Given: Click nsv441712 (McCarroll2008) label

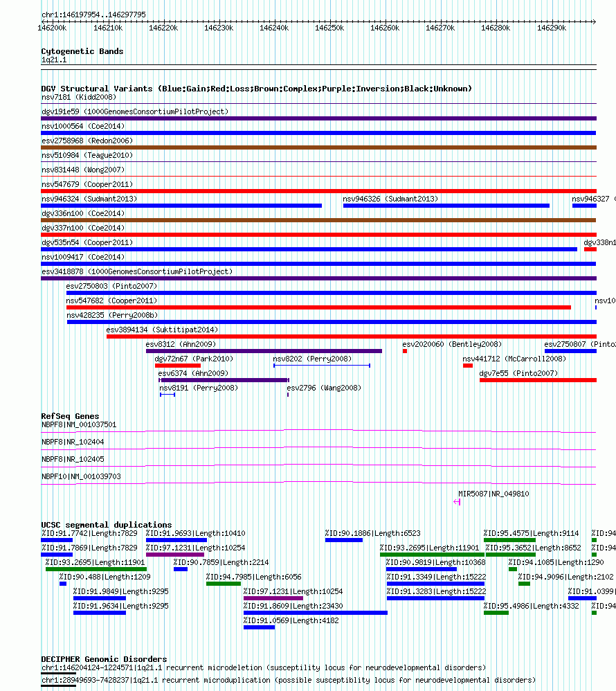Looking at the screenshot, I should (x=514, y=359).
